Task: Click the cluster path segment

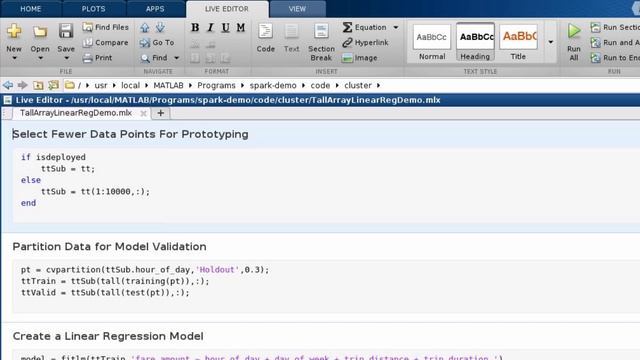Action: pyautogui.click(x=358, y=85)
